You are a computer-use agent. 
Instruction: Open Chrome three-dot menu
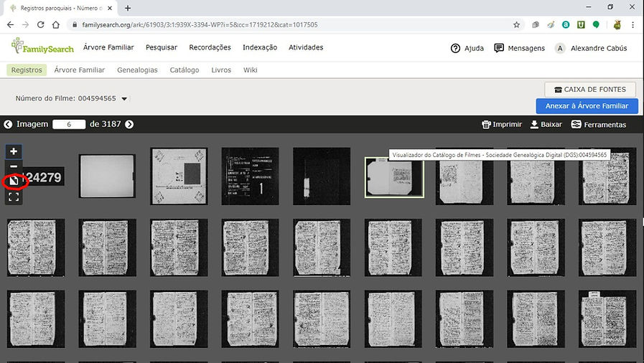[633, 24]
